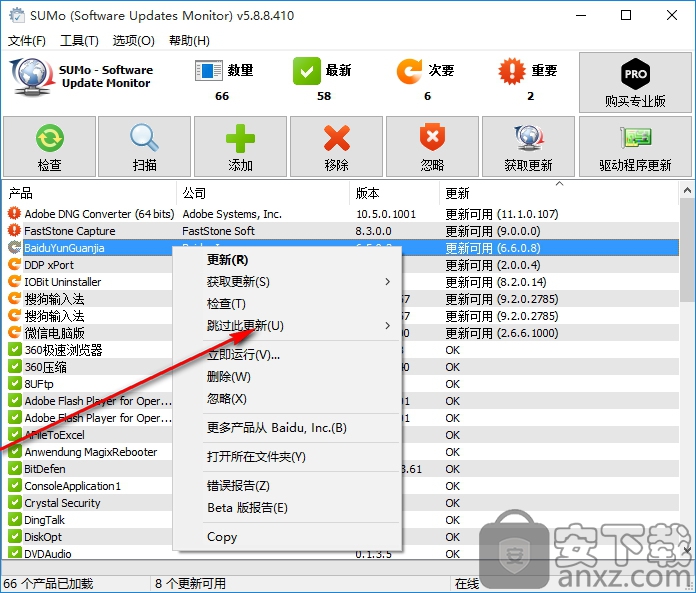Image resolution: width=696 pixels, height=593 pixels.
Task: Click the 版本 column header to sort
Action: (395, 193)
